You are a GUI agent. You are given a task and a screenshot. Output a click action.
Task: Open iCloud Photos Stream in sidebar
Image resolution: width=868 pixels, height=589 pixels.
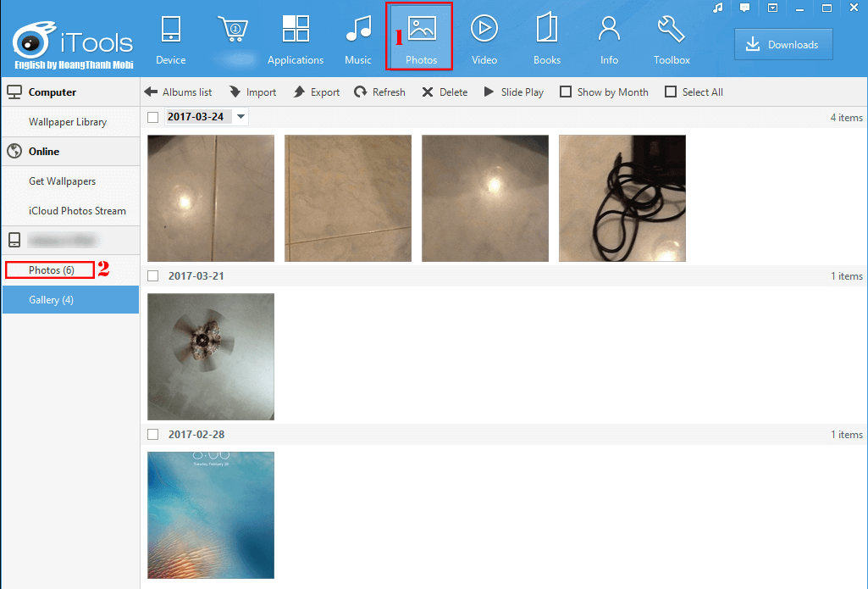(x=77, y=211)
